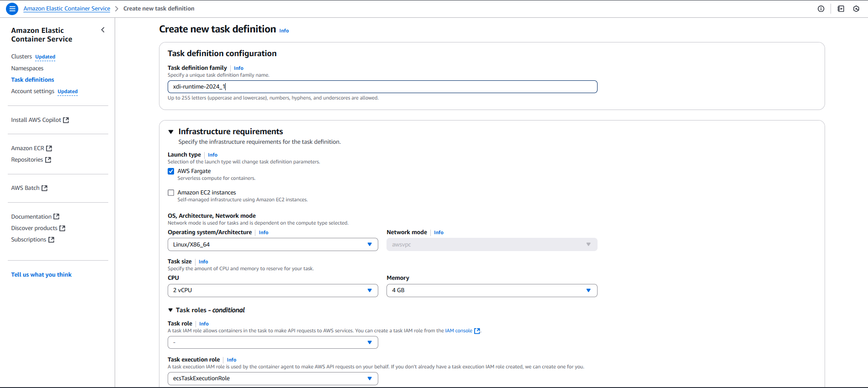
Task: Click Info link beside Launch type
Action: 212,155
